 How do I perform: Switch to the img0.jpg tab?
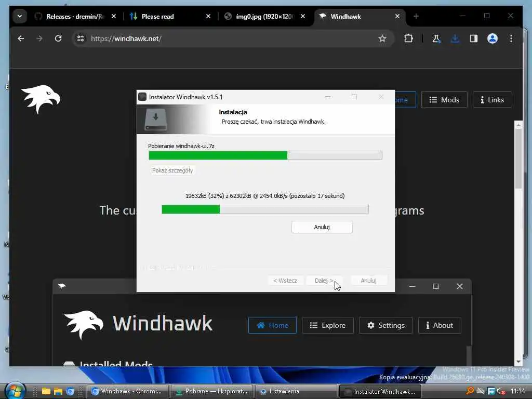(264, 16)
